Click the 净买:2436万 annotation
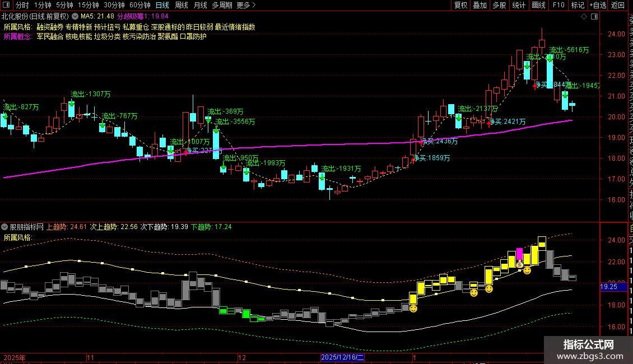 coord(439,141)
